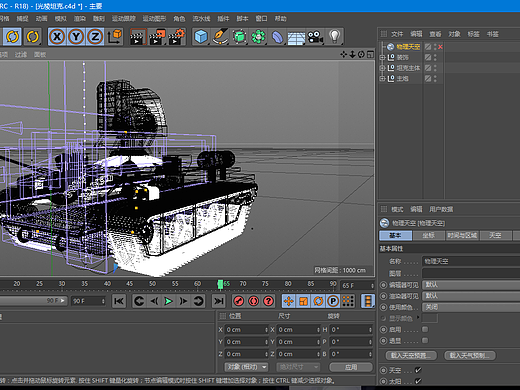Open the 角色 menu in main menubar
The height and width of the screenshot is (390, 520).
click(179, 19)
